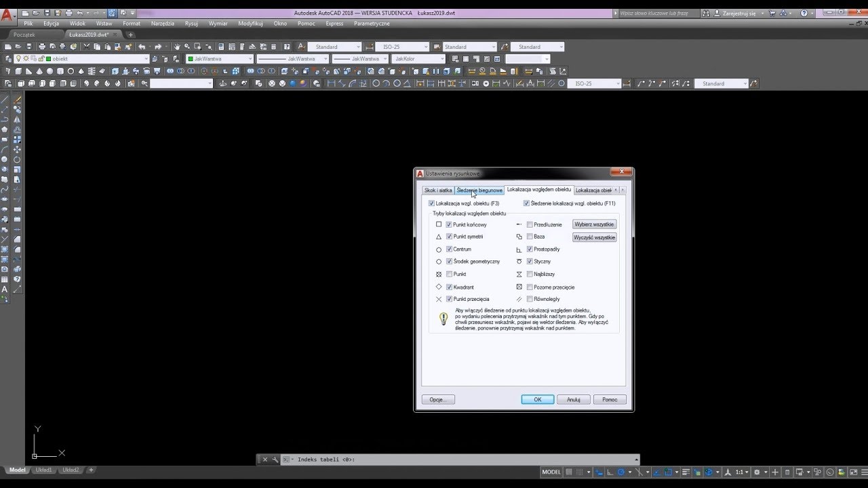Toggle polar tracking in status bar

(620, 472)
